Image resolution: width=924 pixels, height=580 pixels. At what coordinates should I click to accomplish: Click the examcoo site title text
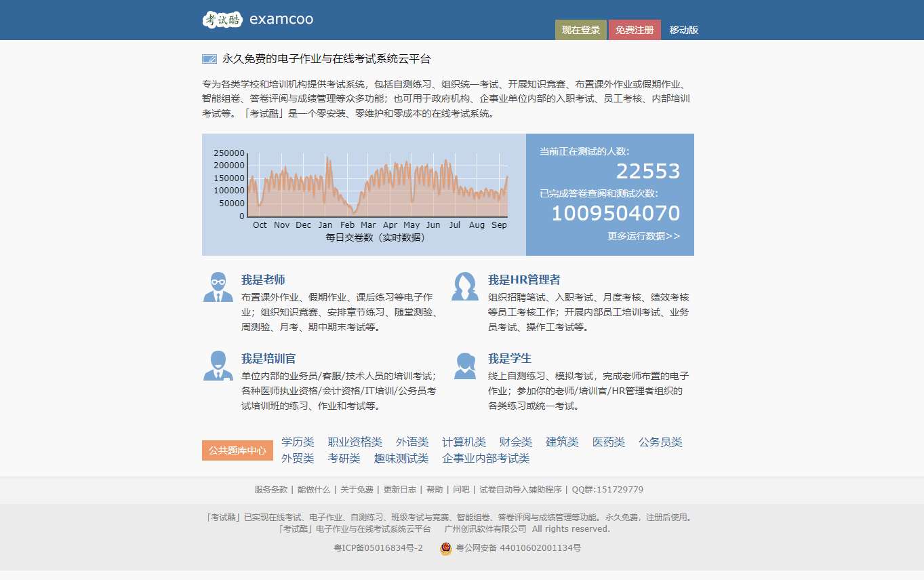(x=281, y=19)
